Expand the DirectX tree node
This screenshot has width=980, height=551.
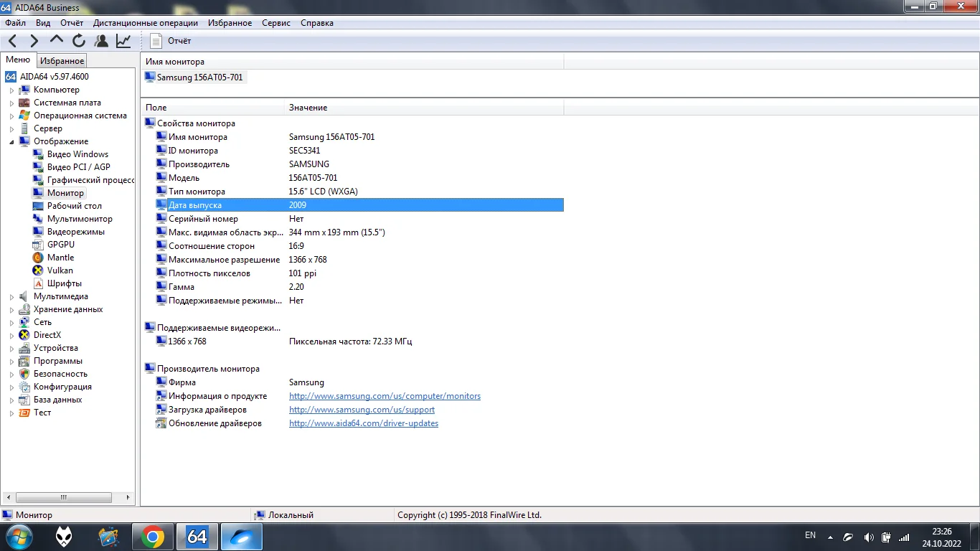coord(11,336)
